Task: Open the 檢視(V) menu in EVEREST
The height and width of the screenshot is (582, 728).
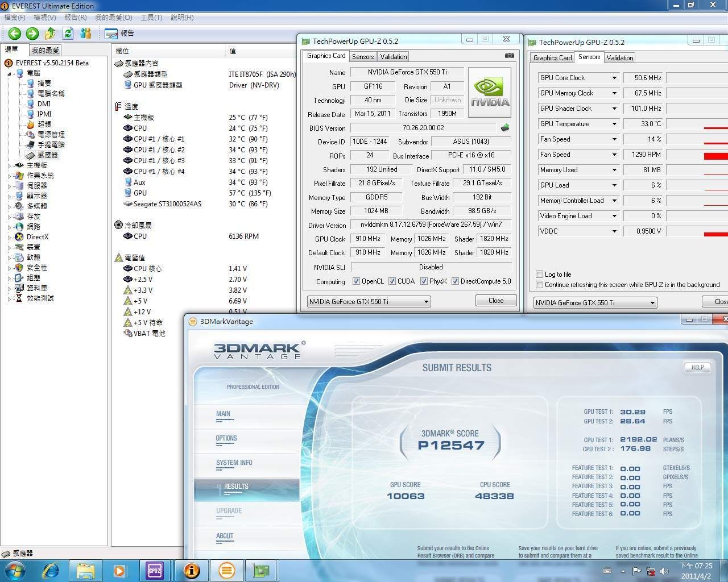Action: 44,18
